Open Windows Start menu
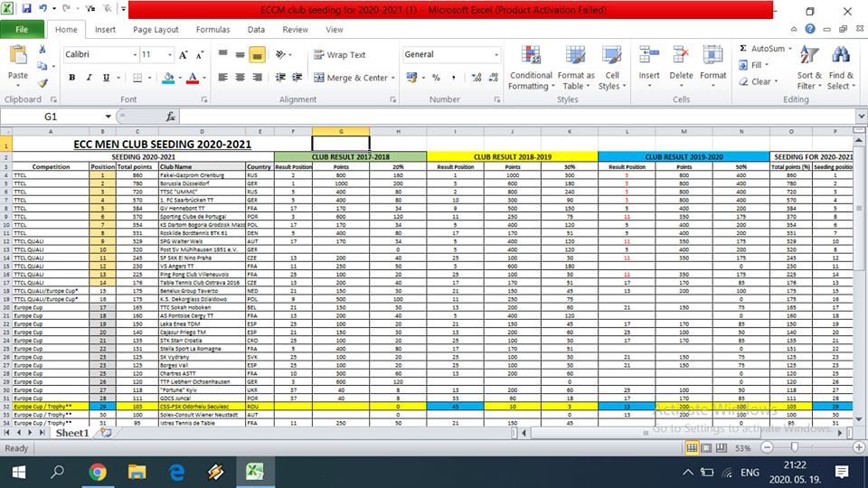This screenshot has height=488, width=868. (x=18, y=473)
